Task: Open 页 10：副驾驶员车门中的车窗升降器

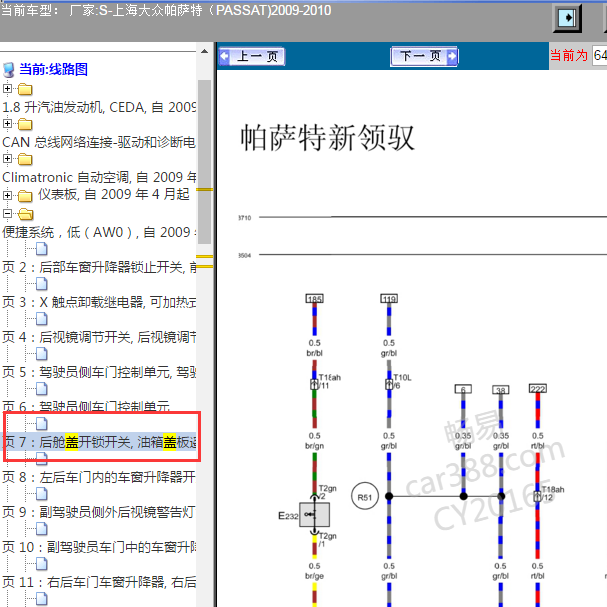Action: pos(99,547)
